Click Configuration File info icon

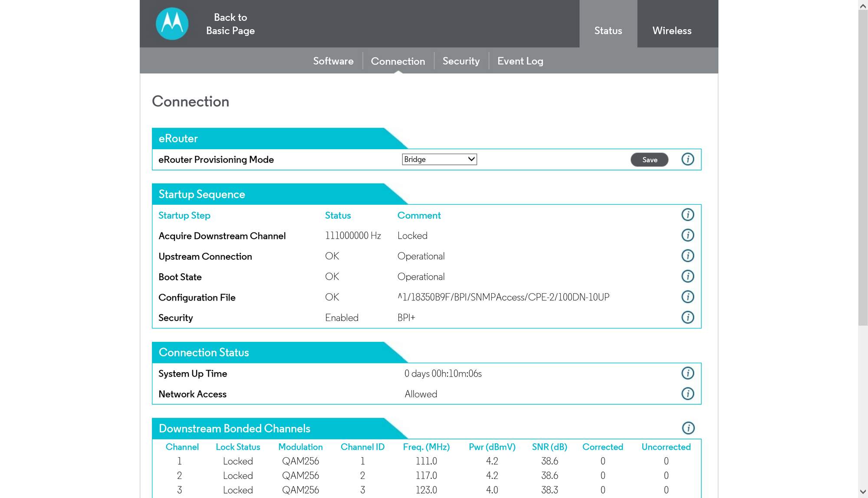pos(687,297)
